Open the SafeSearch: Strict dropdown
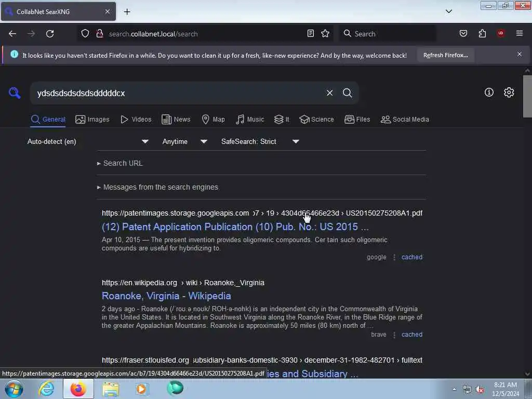This screenshot has width=532, height=399. 260,141
